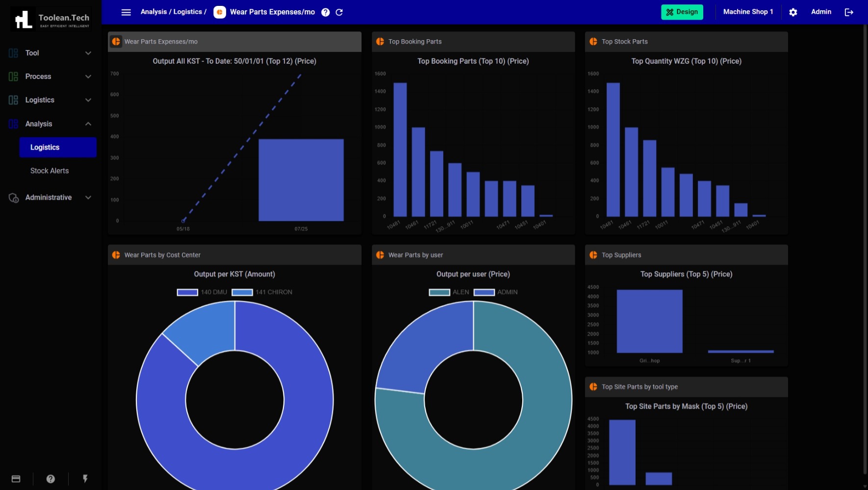Toggle ALEN legend entry in user chart
Viewport: 868px width, 490px height.
[x=449, y=292]
